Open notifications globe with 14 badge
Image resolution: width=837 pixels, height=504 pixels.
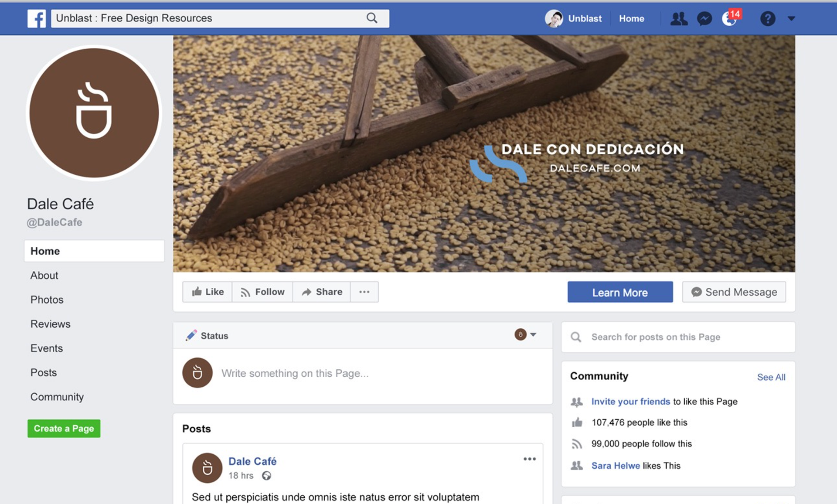(730, 18)
